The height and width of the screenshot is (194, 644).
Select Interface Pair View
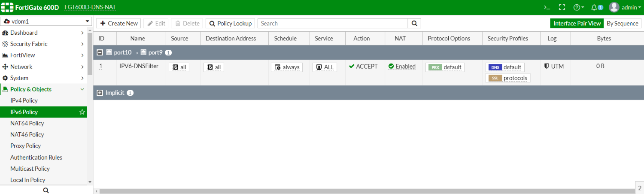tap(577, 23)
